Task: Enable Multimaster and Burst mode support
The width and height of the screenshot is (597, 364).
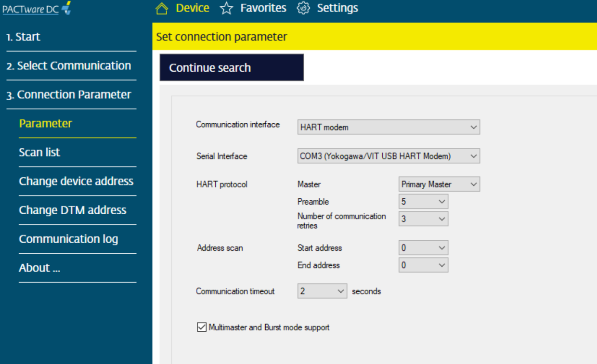Action: click(x=202, y=327)
